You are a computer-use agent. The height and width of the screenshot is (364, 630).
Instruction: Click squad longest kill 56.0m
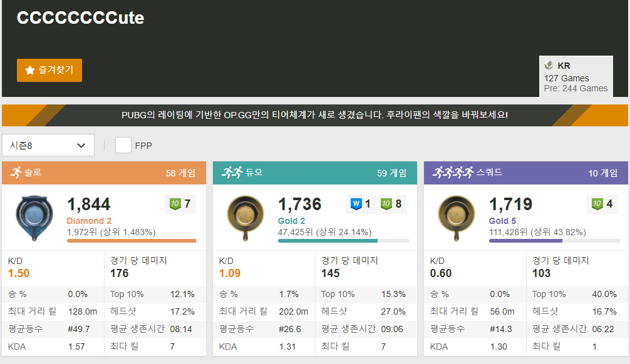502,311
